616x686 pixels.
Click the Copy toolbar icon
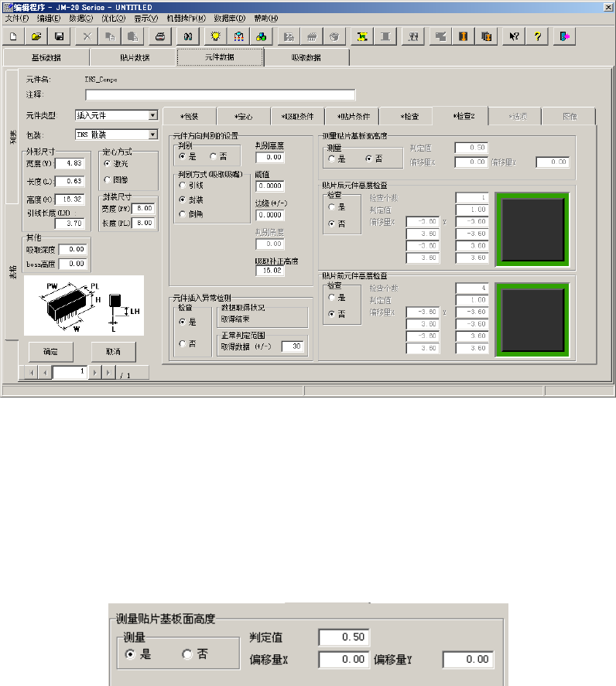pos(109,36)
